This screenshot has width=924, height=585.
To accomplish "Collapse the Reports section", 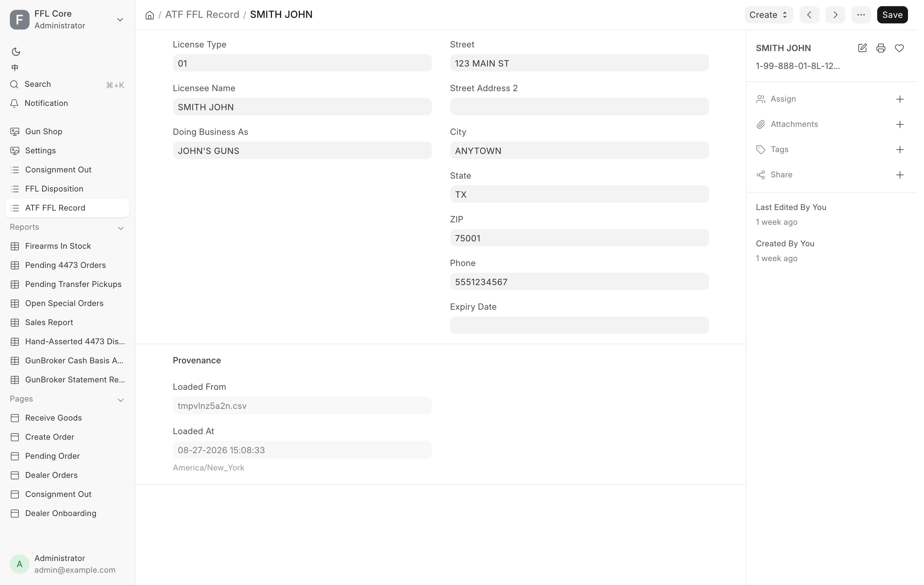I will click(120, 228).
